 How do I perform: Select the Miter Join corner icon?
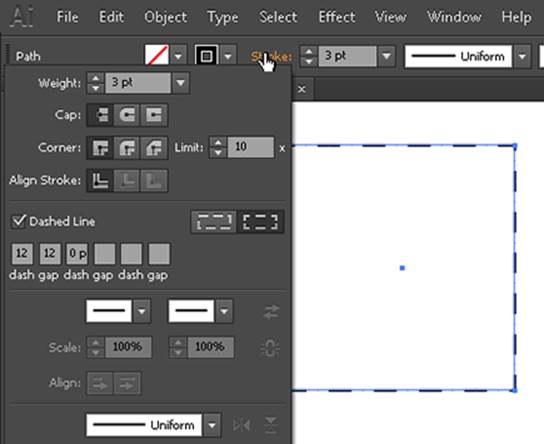point(100,148)
